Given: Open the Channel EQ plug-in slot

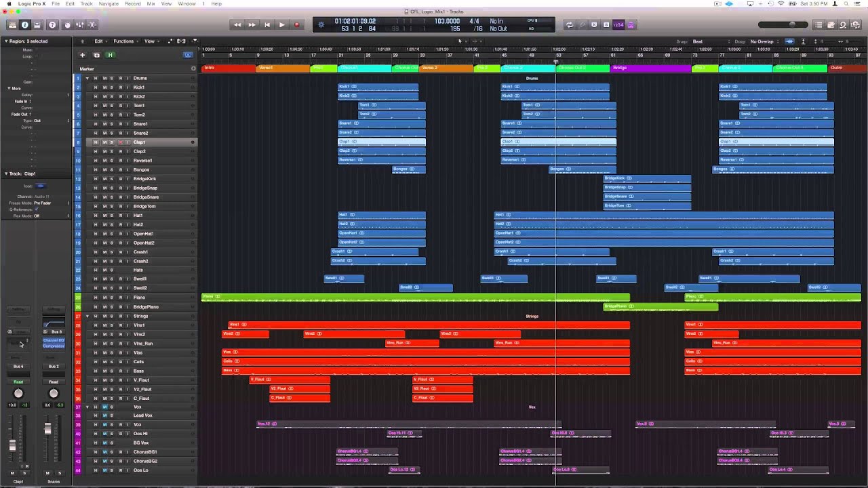Looking at the screenshot, I should (54, 340).
